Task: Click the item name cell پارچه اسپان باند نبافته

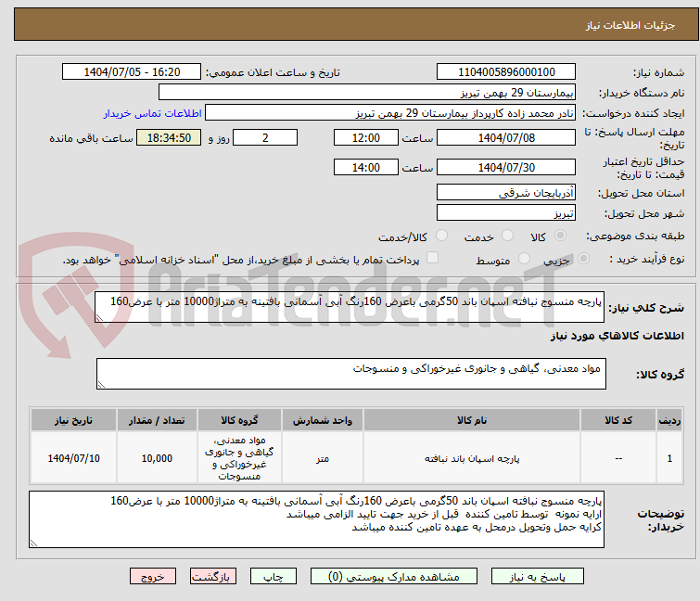Action: (x=472, y=458)
